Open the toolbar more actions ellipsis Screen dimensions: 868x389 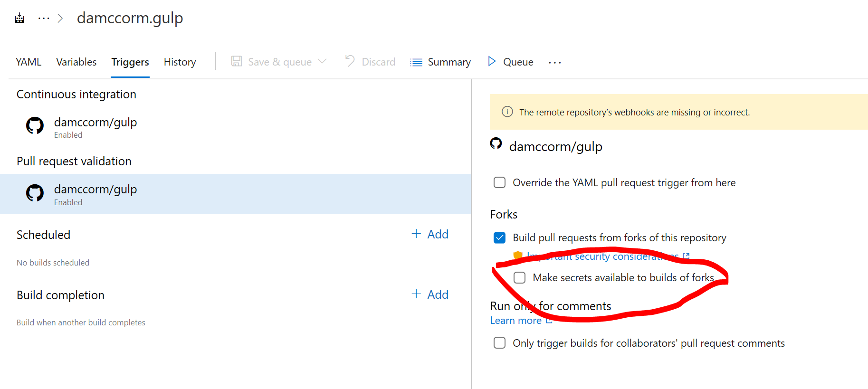coord(554,62)
